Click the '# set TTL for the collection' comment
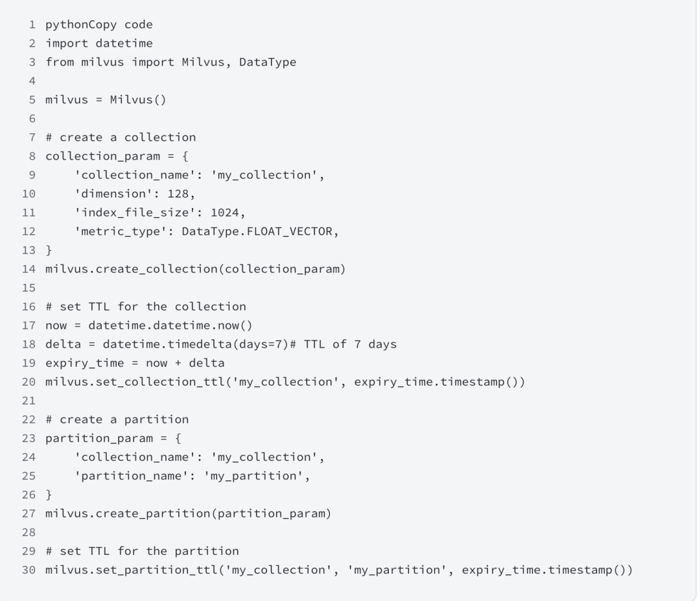Image resolution: width=700 pixels, height=601 pixels. 146,307
